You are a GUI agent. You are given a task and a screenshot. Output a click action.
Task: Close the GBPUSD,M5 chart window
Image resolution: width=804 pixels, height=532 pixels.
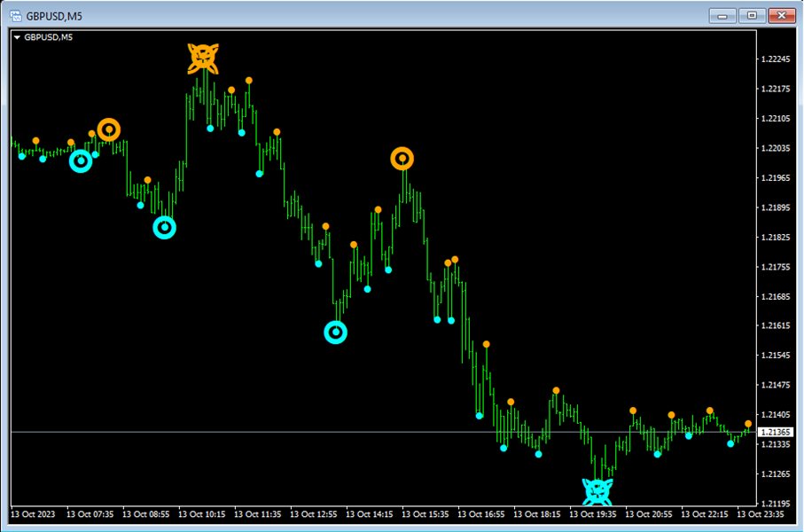782,15
